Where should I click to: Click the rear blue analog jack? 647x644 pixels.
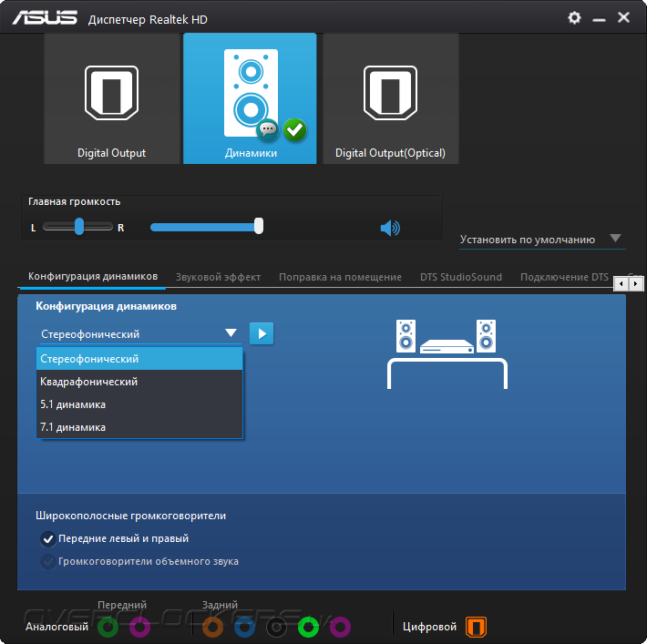pos(244,627)
